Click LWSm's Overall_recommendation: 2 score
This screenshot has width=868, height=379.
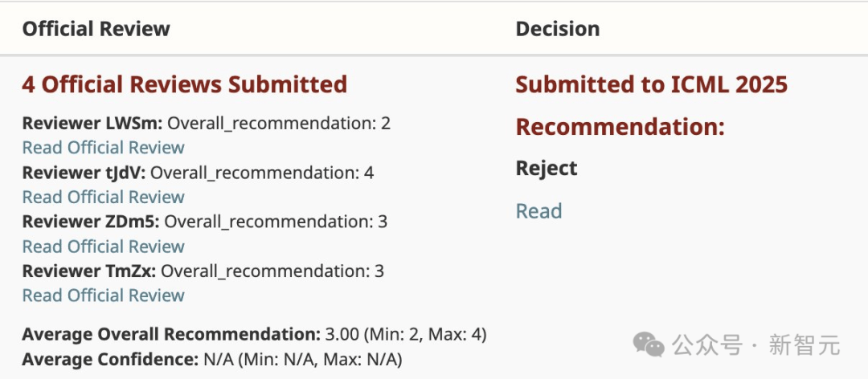point(279,124)
